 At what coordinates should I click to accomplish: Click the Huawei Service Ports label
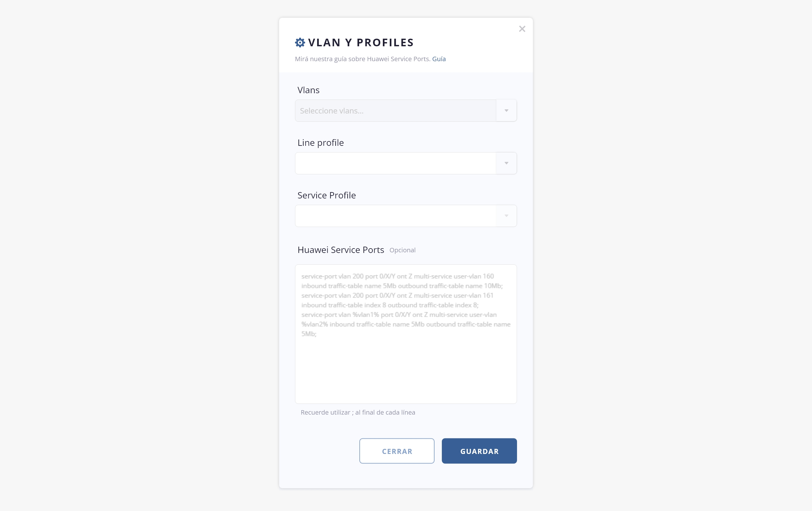pos(341,250)
